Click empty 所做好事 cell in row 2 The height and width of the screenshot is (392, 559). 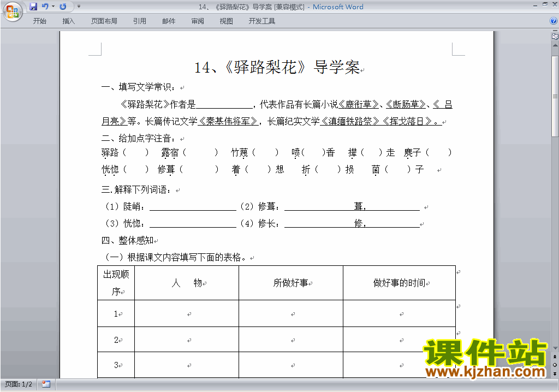pos(291,340)
